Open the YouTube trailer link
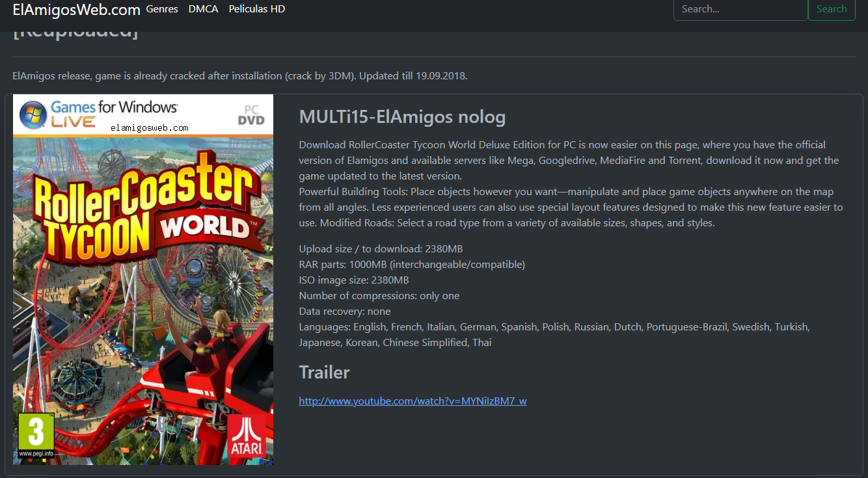The image size is (868, 478). (x=413, y=401)
